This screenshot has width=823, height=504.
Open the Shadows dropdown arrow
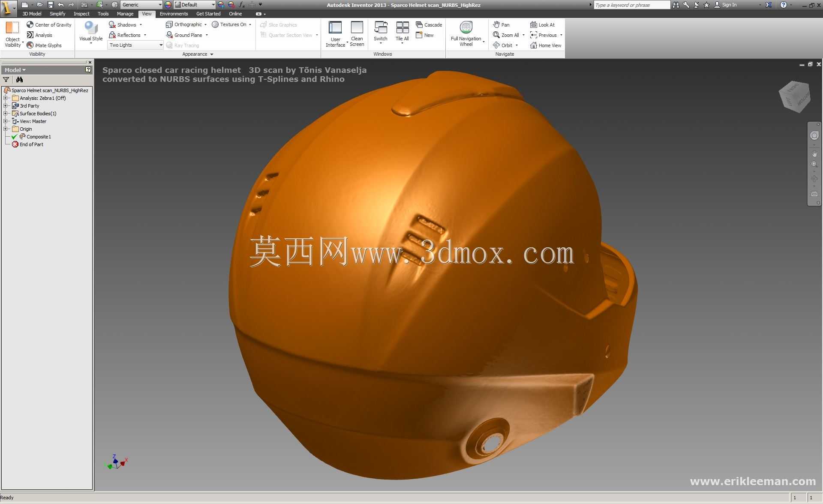pos(141,25)
